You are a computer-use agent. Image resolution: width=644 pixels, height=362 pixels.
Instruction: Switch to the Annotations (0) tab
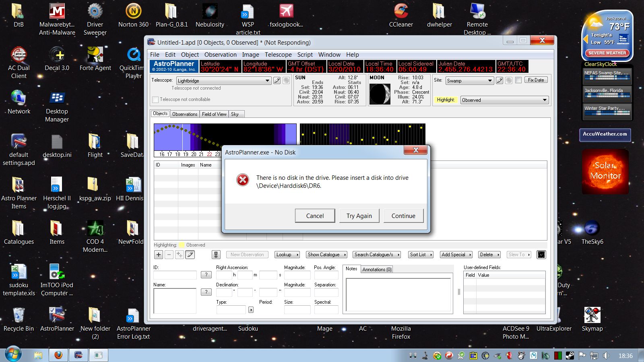tap(377, 269)
